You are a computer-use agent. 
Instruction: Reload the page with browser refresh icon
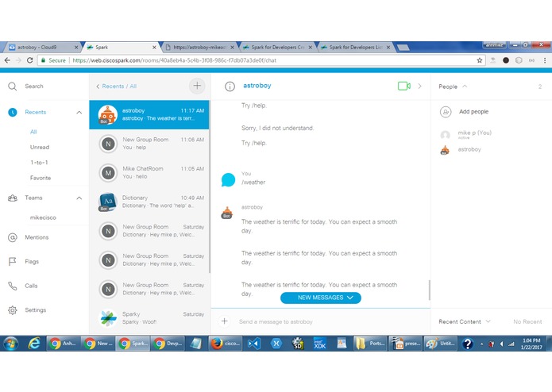coord(30,60)
